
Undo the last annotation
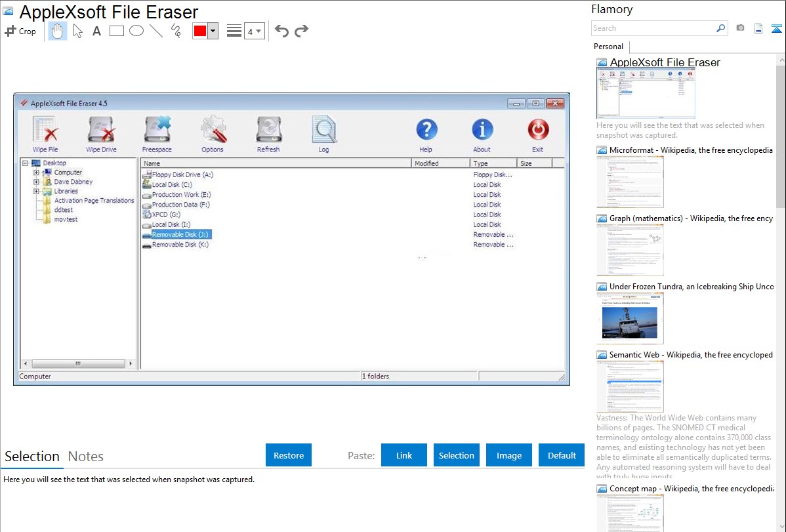coord(281,31)
